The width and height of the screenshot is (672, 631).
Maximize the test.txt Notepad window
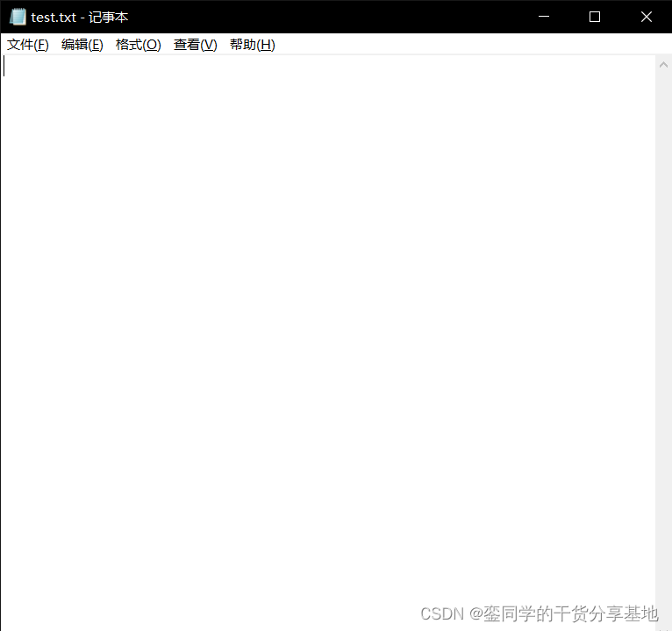click(595, 17)
